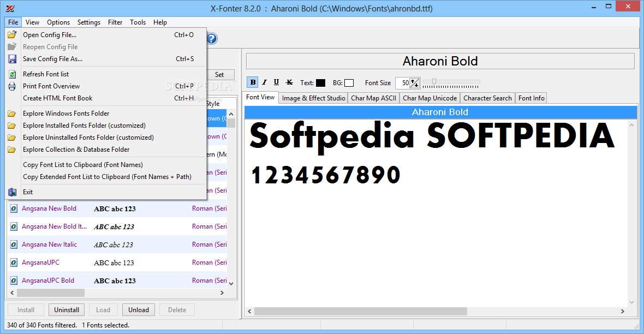Choose Explore Installed Fonts Folder (customized)
The height and width of the screenshot is (334, 644).
106,126
